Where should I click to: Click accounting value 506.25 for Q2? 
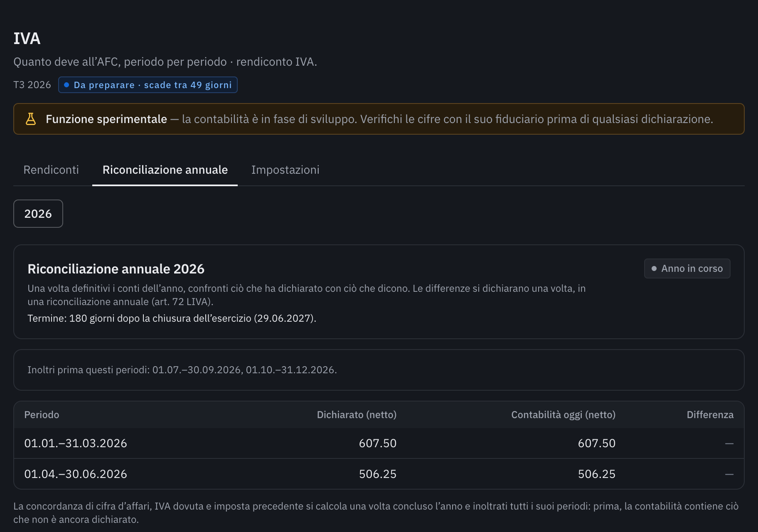(597, 474)
